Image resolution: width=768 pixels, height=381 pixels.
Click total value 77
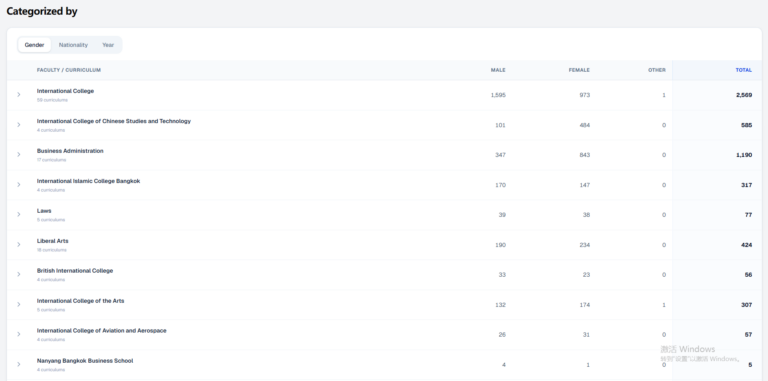point(748,215)
